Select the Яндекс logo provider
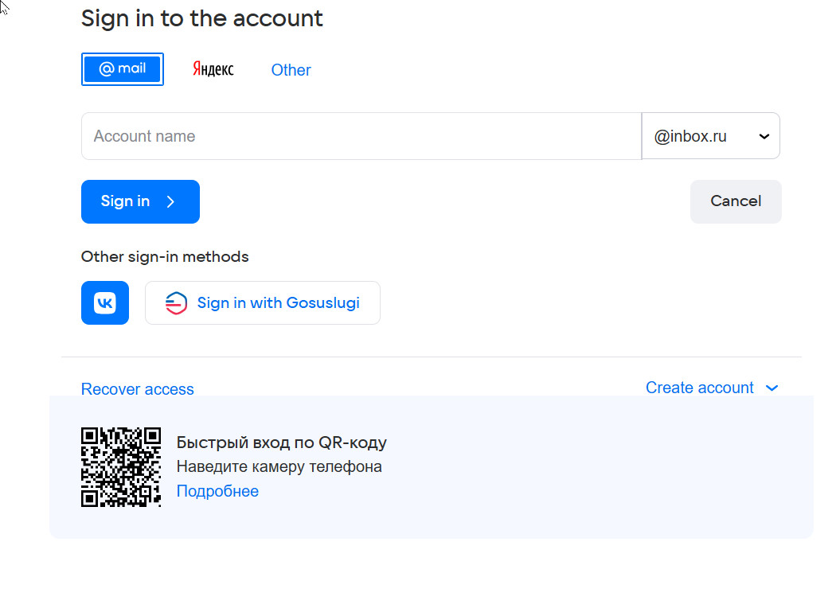This screenshot has width=840, height=616. pyautogui.click(x=213, y=69)
